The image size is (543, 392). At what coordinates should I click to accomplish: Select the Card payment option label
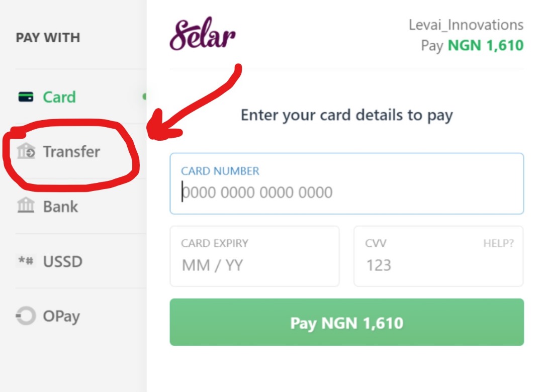[x=59, y=97]
